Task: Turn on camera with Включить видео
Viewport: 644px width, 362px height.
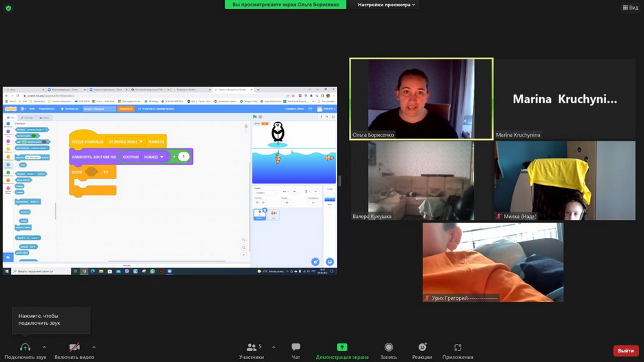Action: pos(74,350)
